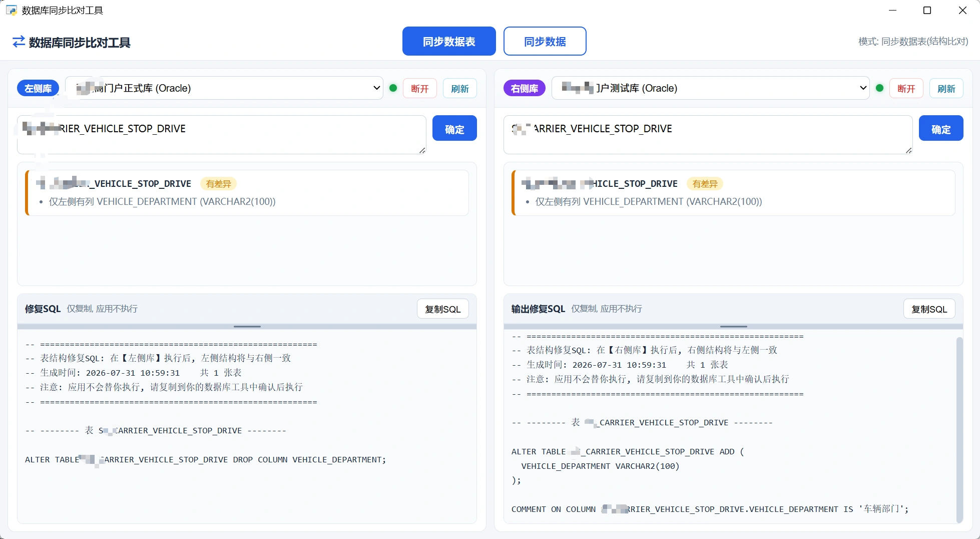Viewport: 980px width, 539px height.
Task: Click the VEHICLE_DEPARTMENT VARCHAR2(100) line in right SQL
Action: click(x=600, y=466)
